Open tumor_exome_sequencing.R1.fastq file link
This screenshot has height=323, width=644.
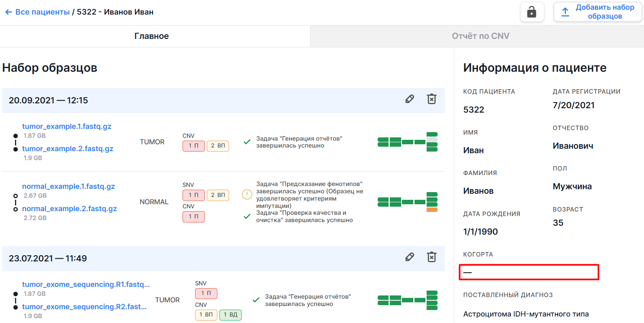(86, 284)
